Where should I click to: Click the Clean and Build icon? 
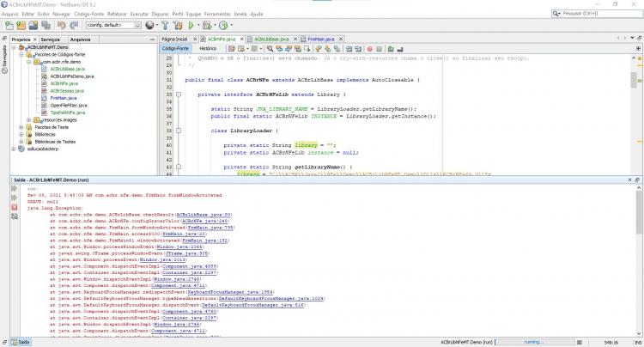tap(179, 26)
